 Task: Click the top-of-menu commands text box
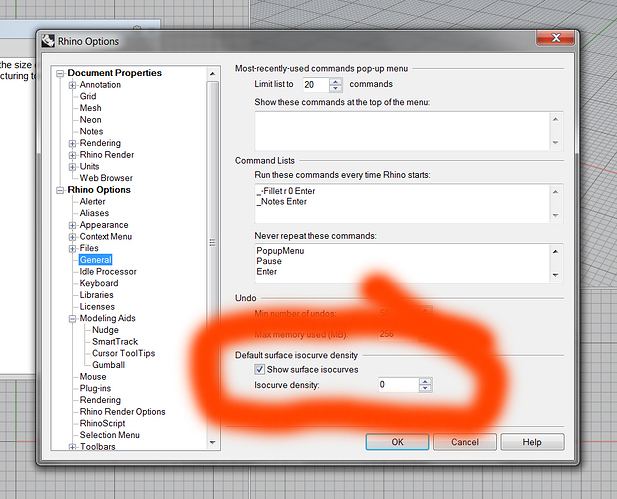click(x=402, y=131)
